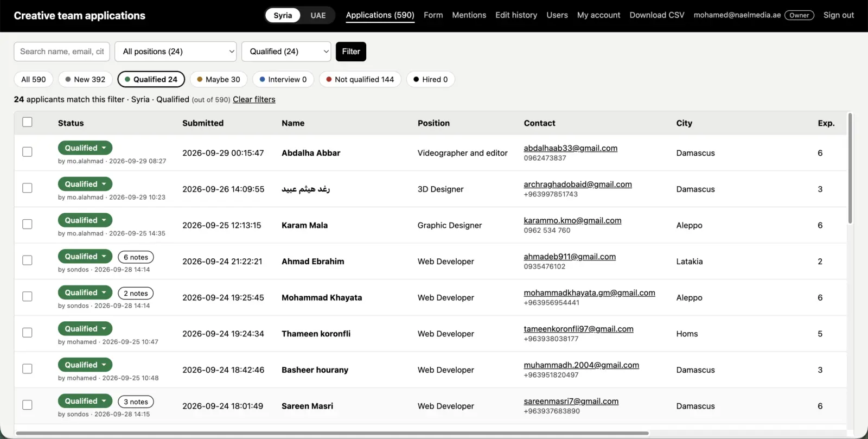
Task: Click the Clear filters link
Action: 254,99
